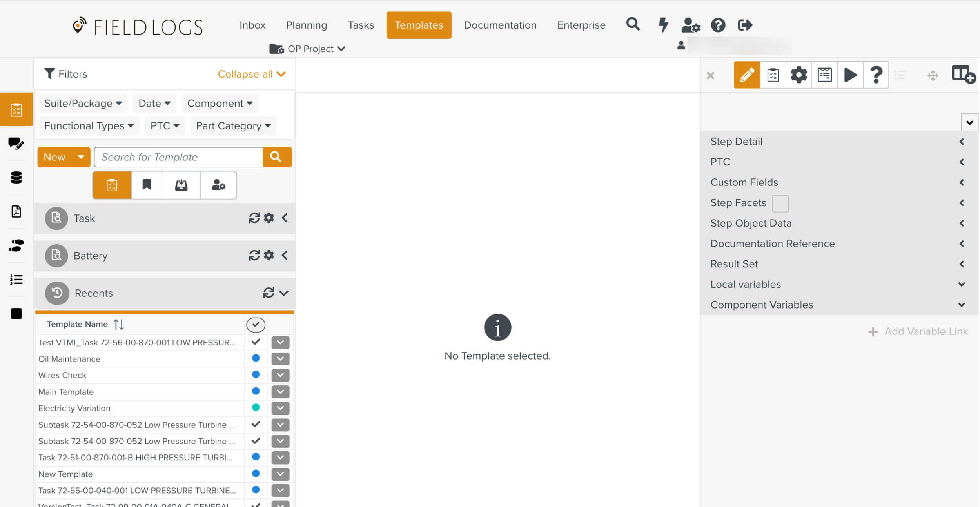This screenshot has height=507, width=980.
Task: Open the Suite/Package filter dropdown
Action: (83, 104)
